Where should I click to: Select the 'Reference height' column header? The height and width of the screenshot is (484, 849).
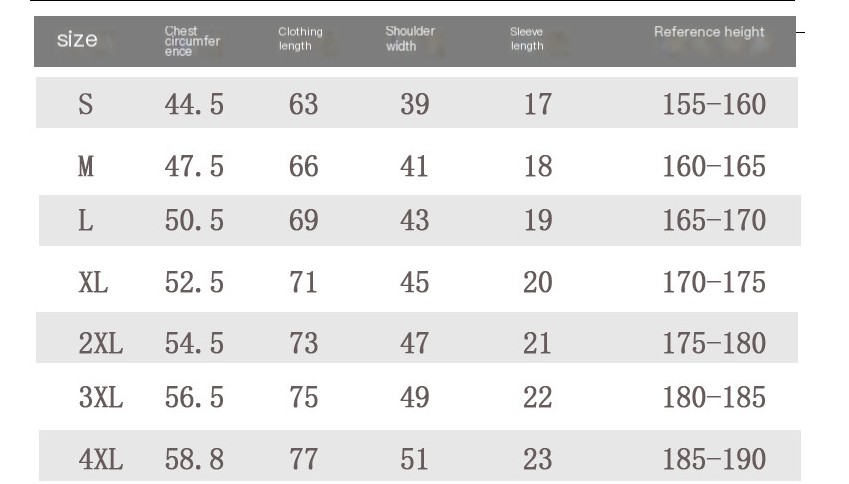coord(709,32)
